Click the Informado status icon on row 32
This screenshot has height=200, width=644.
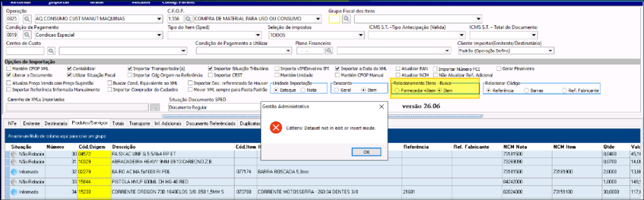14,172
